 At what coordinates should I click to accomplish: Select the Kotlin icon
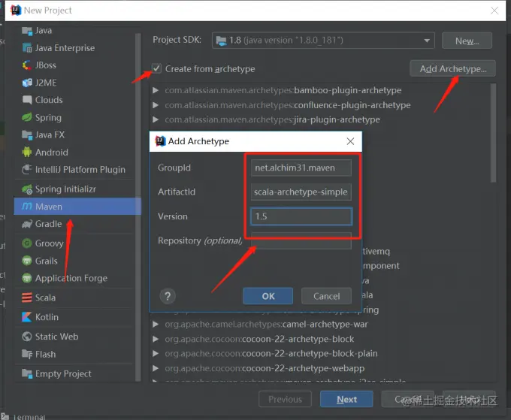[x=27, y=317]
